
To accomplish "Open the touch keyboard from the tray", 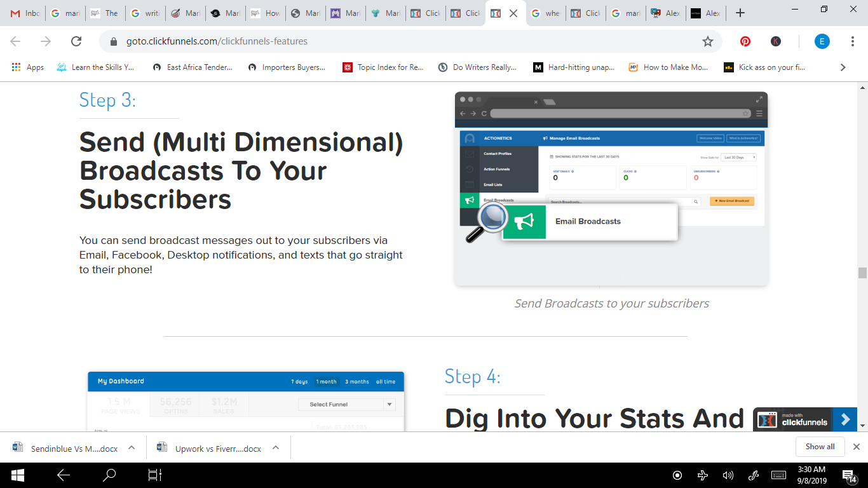I will coord(778,475).
